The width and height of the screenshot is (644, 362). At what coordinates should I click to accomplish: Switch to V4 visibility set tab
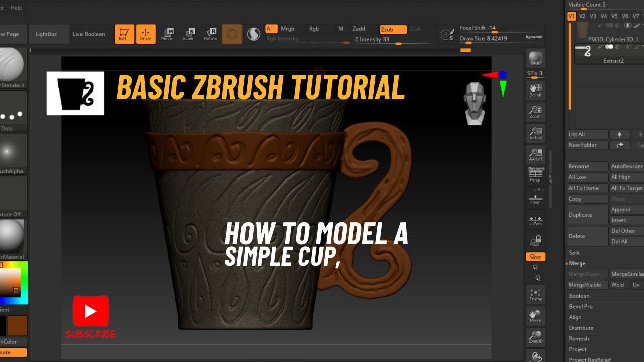tap(604, 16)
